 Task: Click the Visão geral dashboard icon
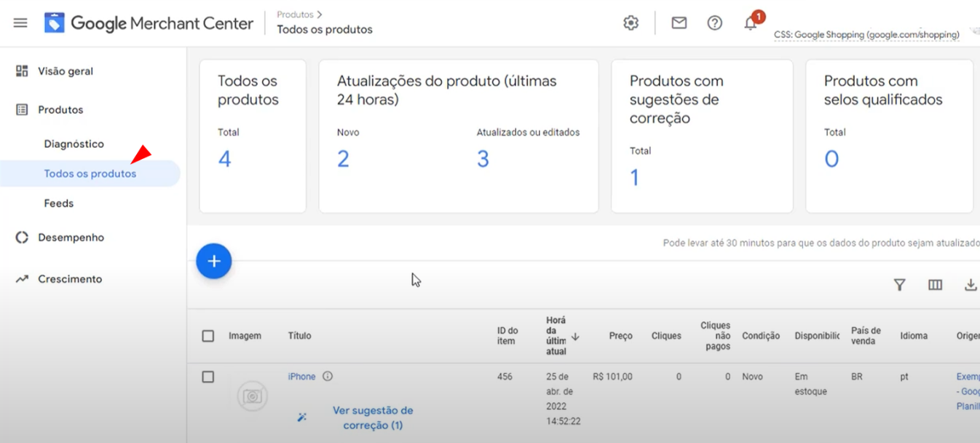pyautogui.click(x=22, y=71)
